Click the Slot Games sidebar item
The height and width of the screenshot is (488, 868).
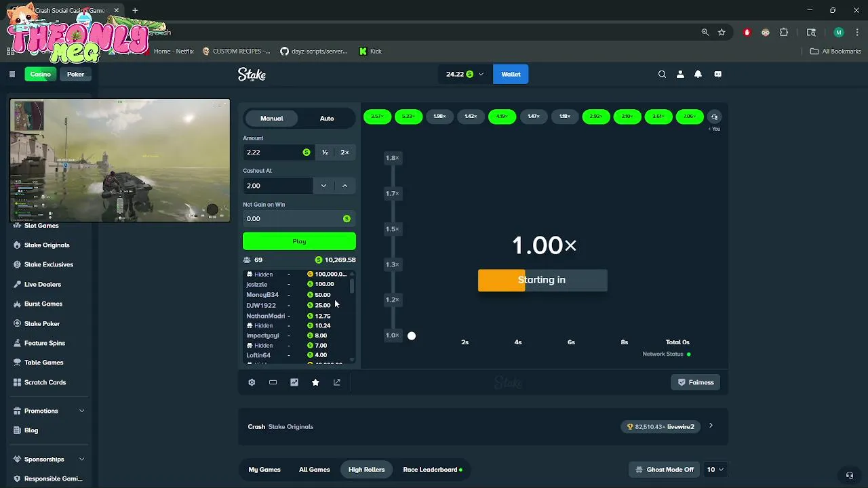41,226
